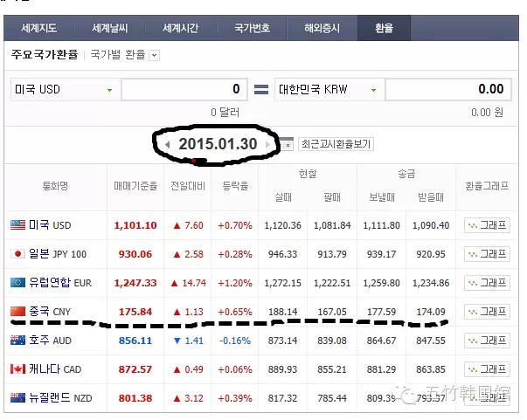Show graph for 중국 CNY
This screenshot has width=527, height=420.
coord(486,312)
